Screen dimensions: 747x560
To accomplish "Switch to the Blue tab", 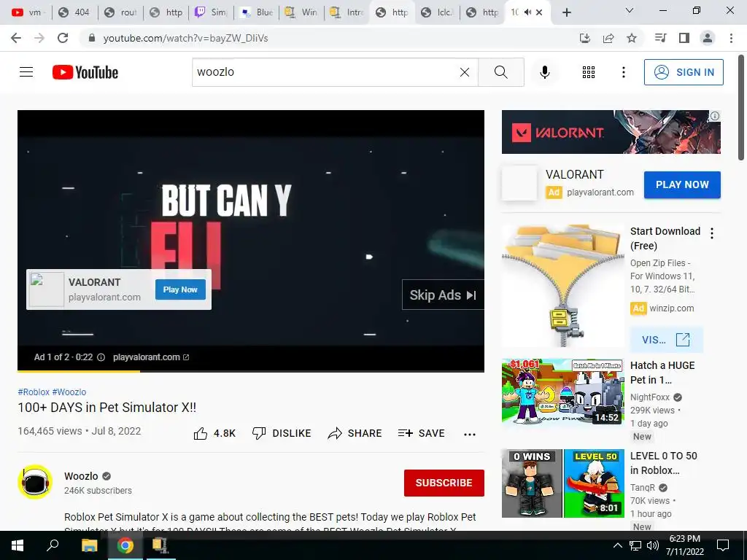I will [x=258, y=12].
